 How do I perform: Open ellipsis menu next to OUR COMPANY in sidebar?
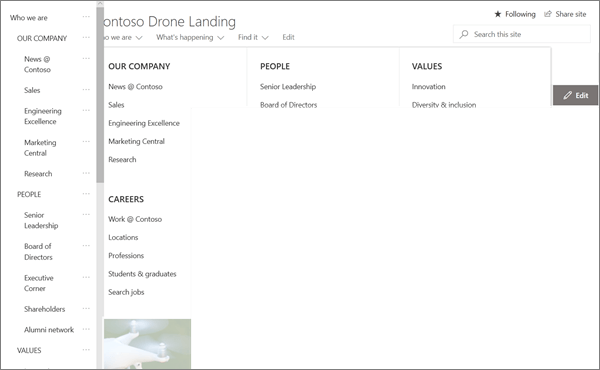[x=86, y=37]
